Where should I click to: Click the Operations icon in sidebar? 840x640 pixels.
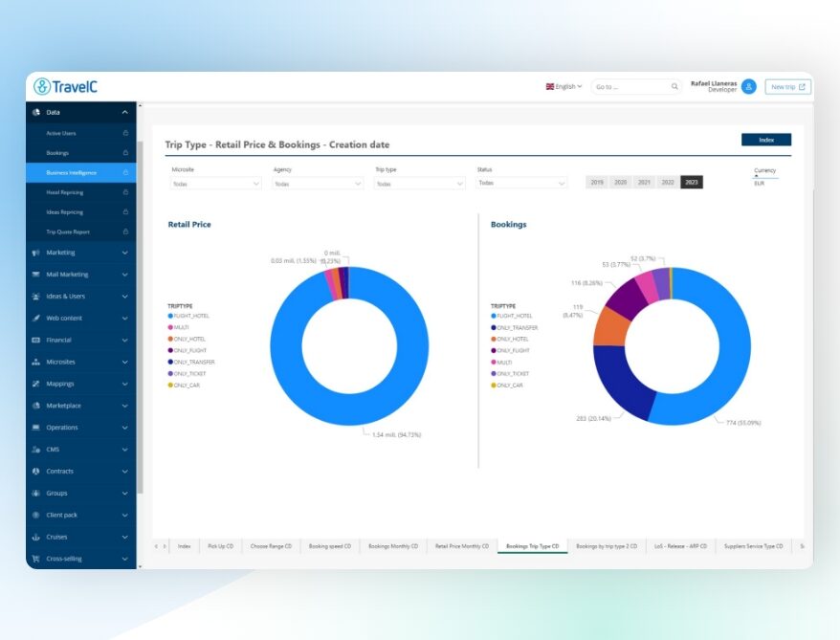point(36,428)
